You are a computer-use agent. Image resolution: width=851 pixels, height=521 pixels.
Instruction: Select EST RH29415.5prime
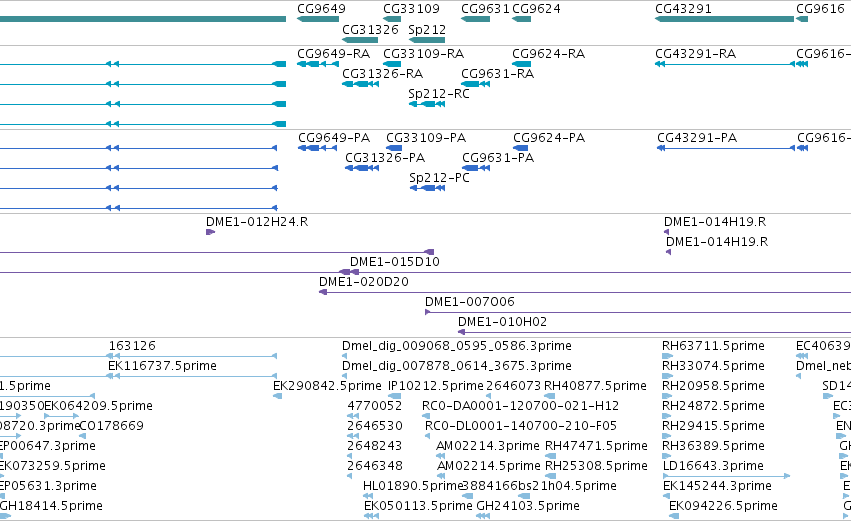pyautogui.click(x=713, y=427)
